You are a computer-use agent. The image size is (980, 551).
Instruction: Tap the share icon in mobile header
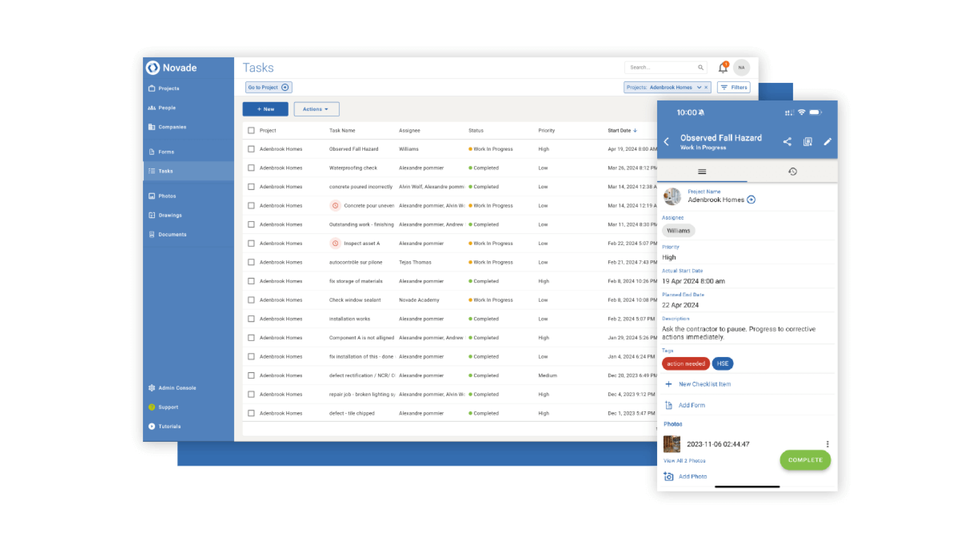point(787,142)
